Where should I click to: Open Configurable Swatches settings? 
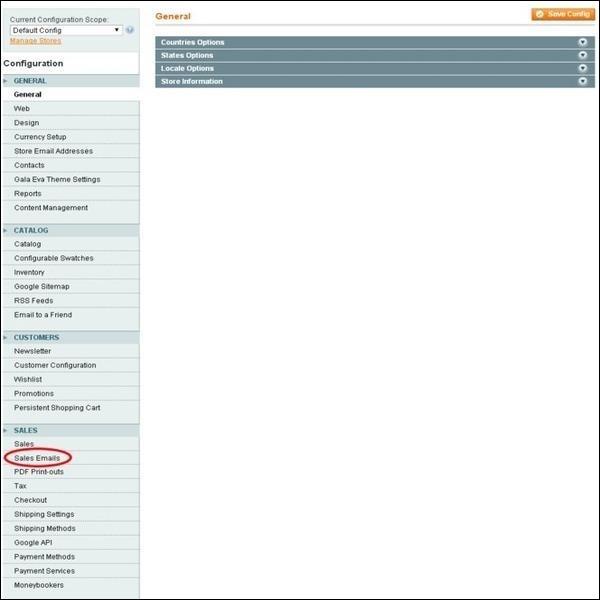coord(54,258)
